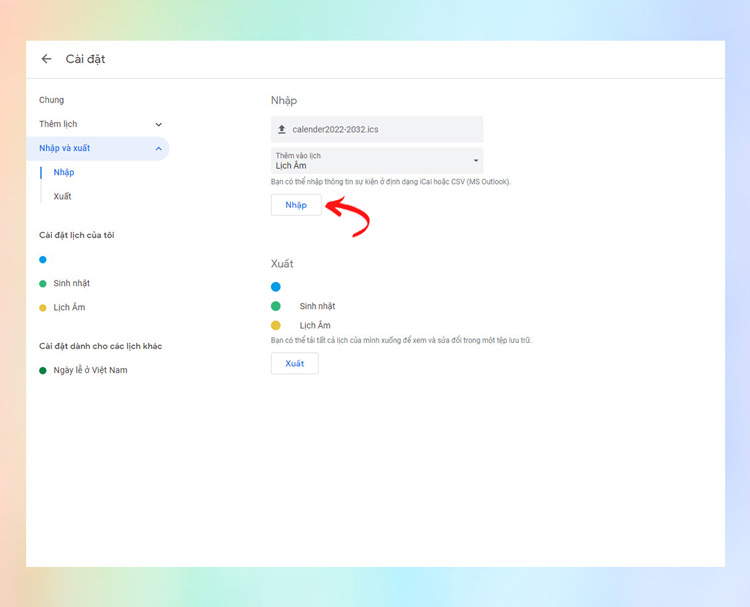Select the Xuất sub-item in sidebar

coord(63,196)
